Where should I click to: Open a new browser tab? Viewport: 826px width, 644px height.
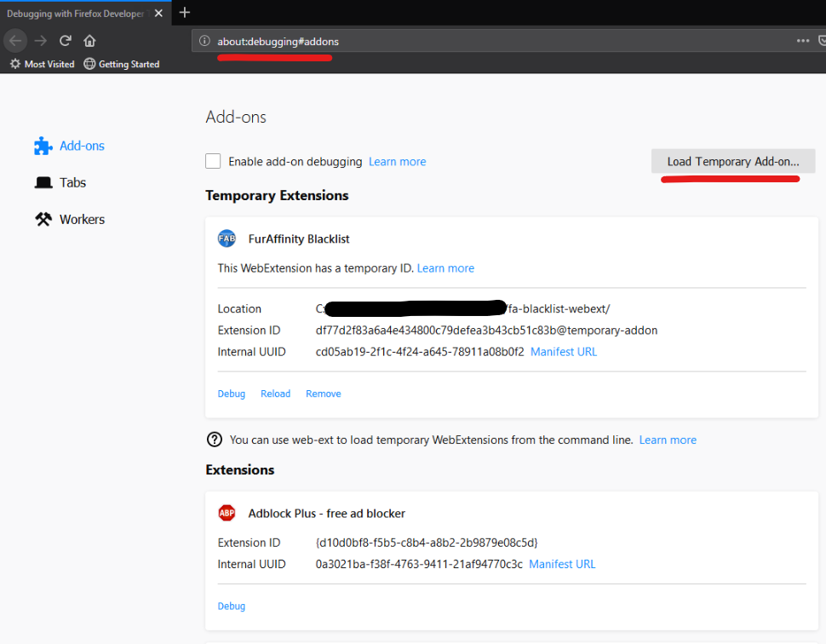pos(185,13)
